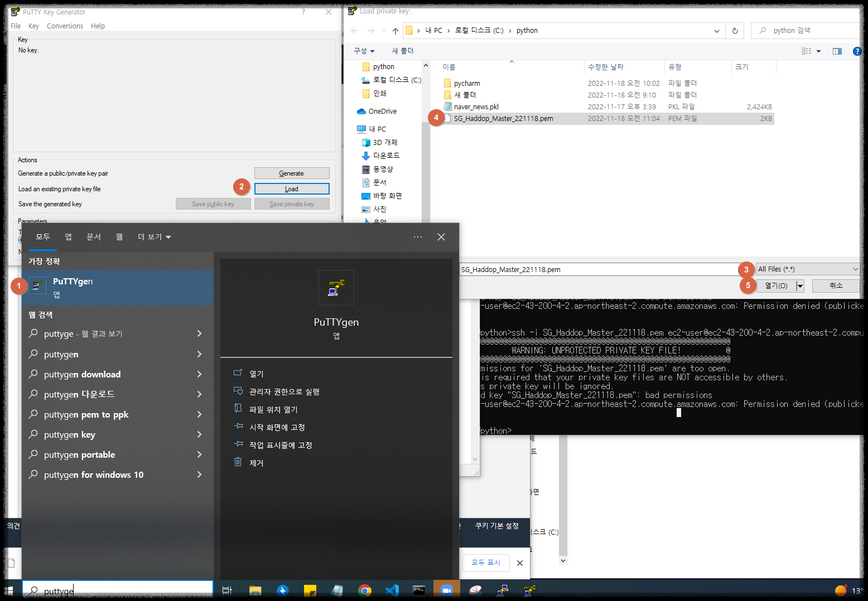The image size is (868, 601).
Task: Click the taskbar search box
Action: [118, 590]
